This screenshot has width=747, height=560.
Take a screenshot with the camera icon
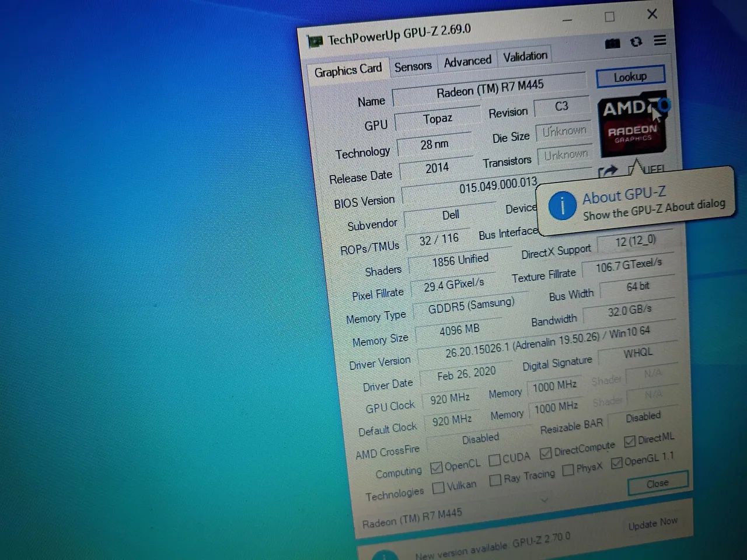click(612, 44)
